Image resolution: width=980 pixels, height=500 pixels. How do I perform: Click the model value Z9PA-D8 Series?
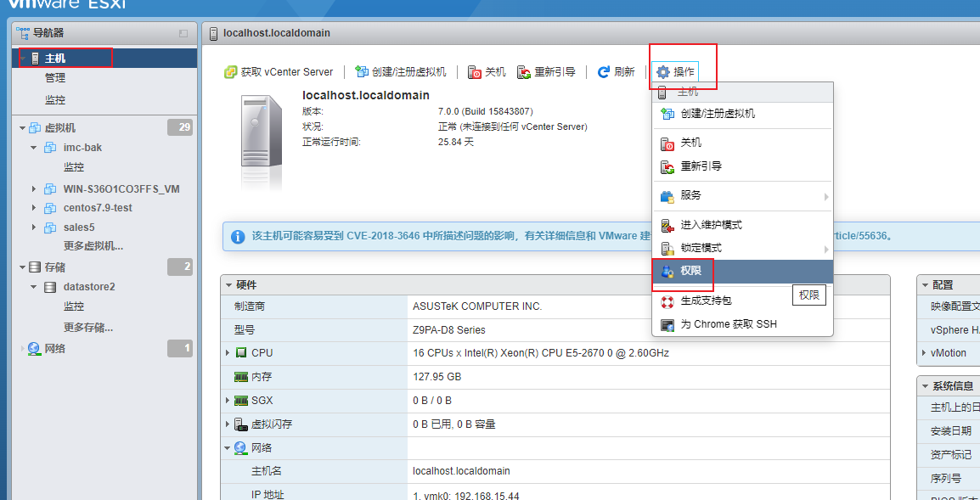[x=449, y=330]
